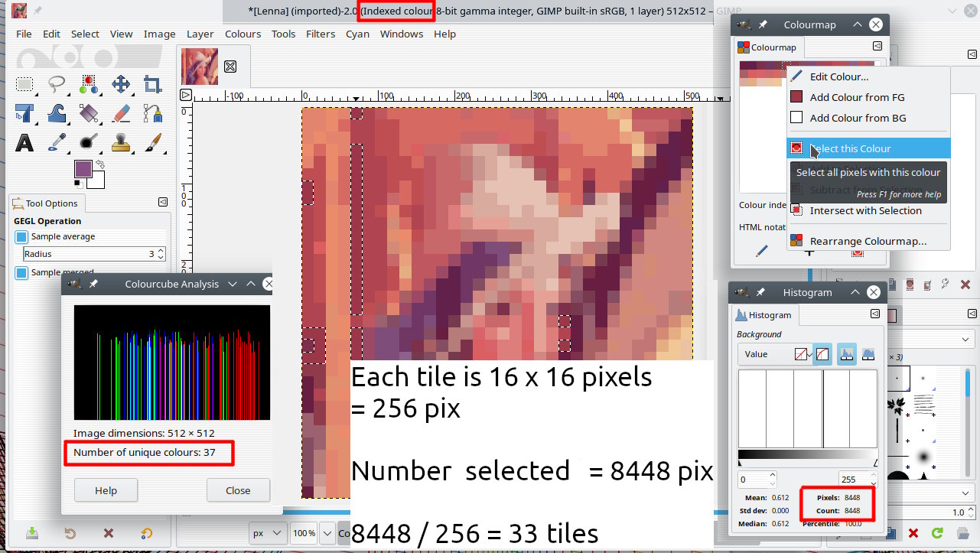Click the restore tool preset icon
980x553 pixels.
pyautogui.click(x=70, y=533)
